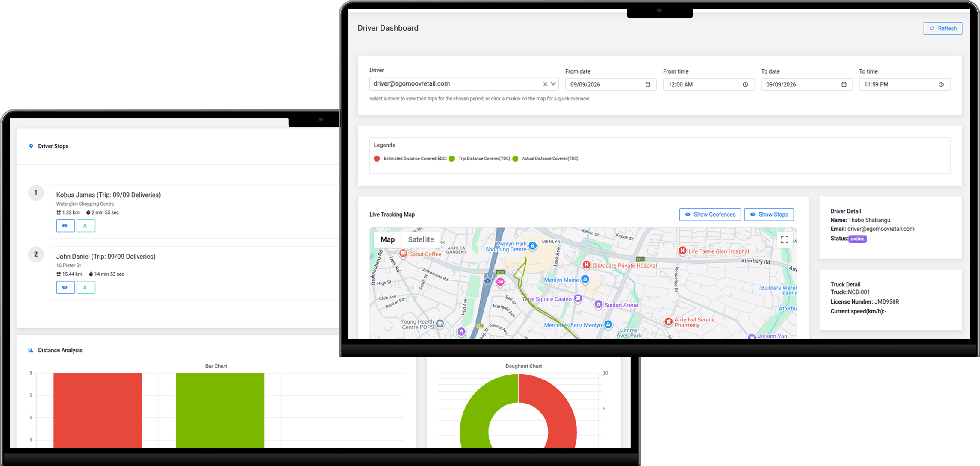Image resolution: width=980 pixels, height=466 pixels.
Task: View John Daniel stop with the eye button
Action: 65,287
